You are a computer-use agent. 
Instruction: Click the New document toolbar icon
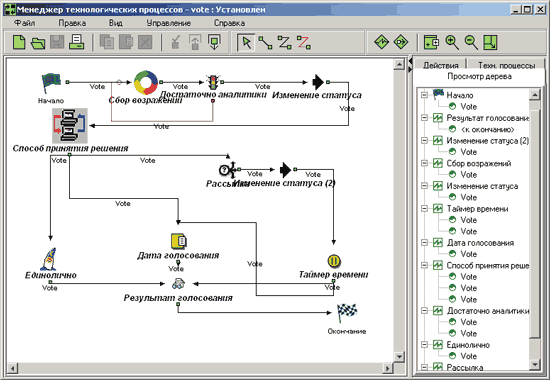coord(19,42)
